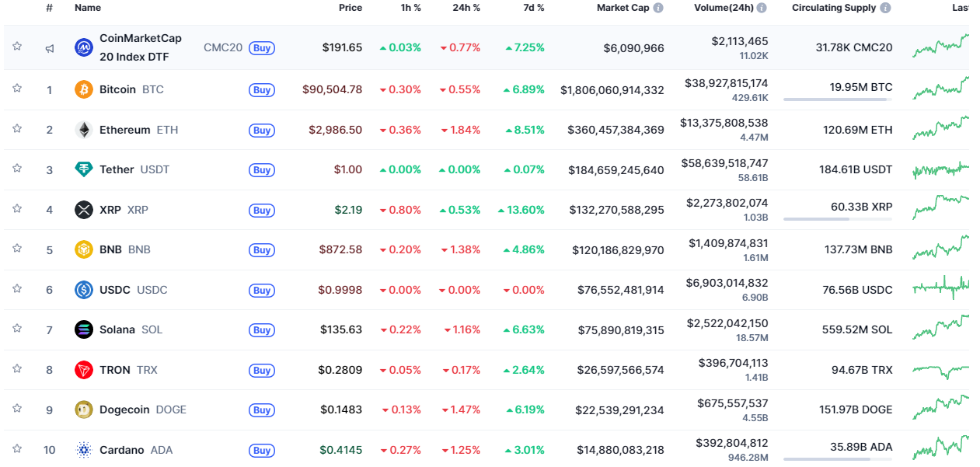
Task: Click the Market Cap info icon
Action: (658, 8)
